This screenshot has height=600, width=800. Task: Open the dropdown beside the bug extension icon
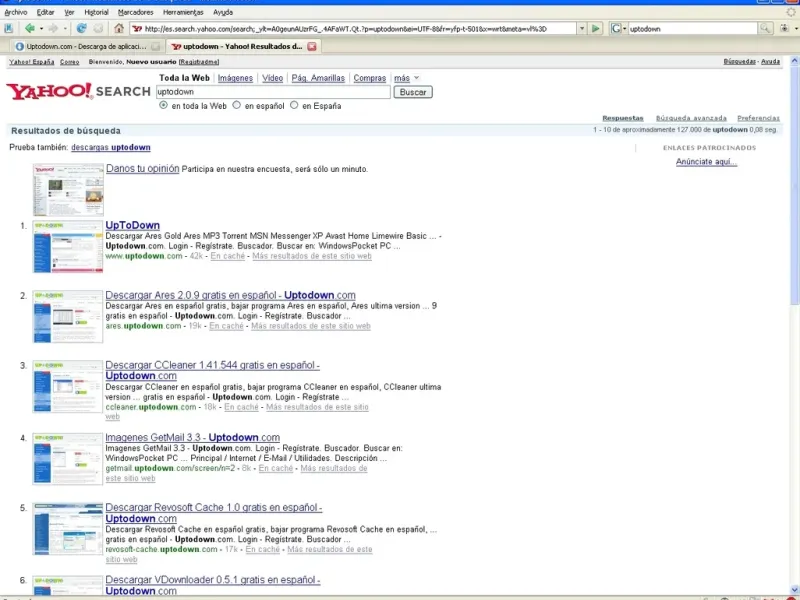795,29
